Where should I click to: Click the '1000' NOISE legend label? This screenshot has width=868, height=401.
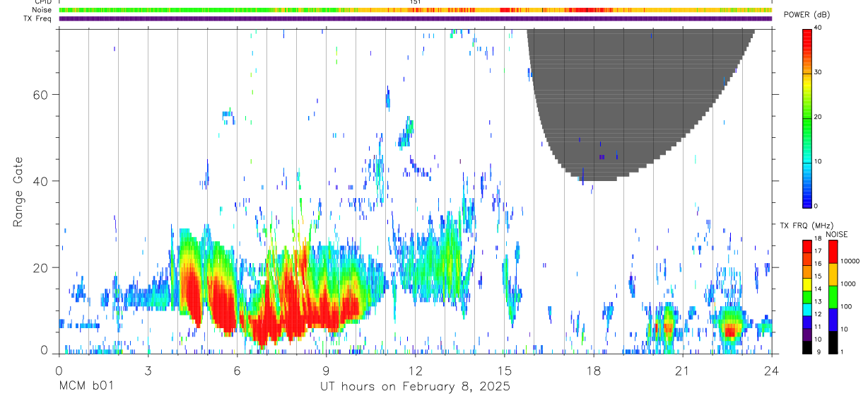[x=848, y=284]
